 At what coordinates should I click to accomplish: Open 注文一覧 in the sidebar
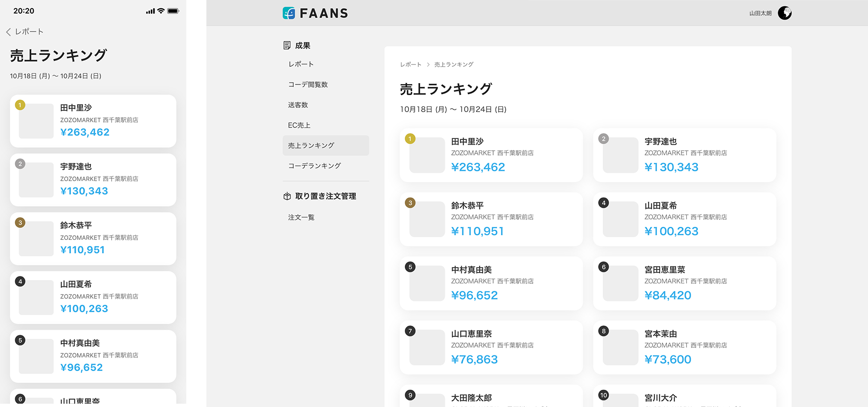[x=301, y=218]
